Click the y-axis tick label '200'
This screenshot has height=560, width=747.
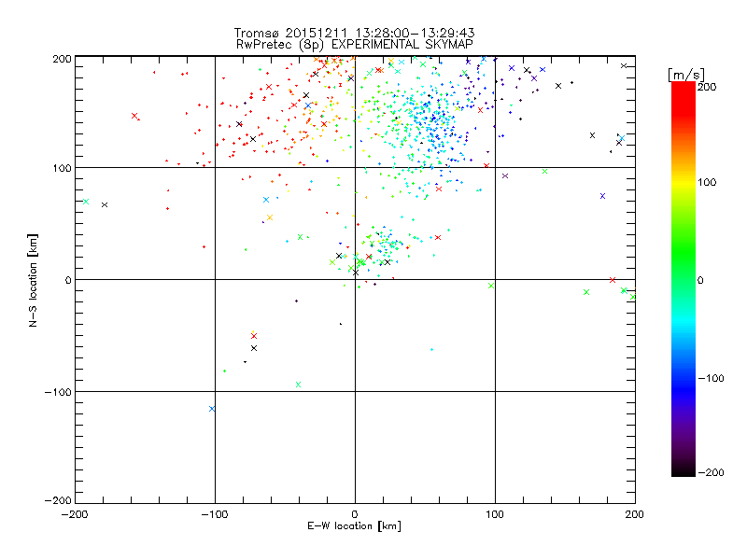coord(62,59)
